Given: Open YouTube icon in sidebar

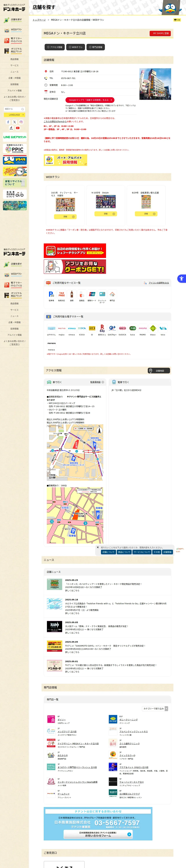Looking at the screenshot, I should [18, 128].
